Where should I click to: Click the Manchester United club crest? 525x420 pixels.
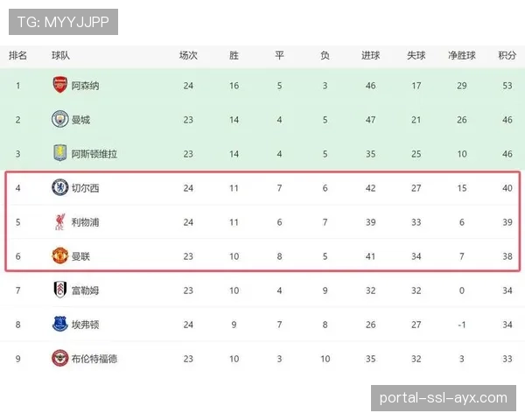pos(59,256)
